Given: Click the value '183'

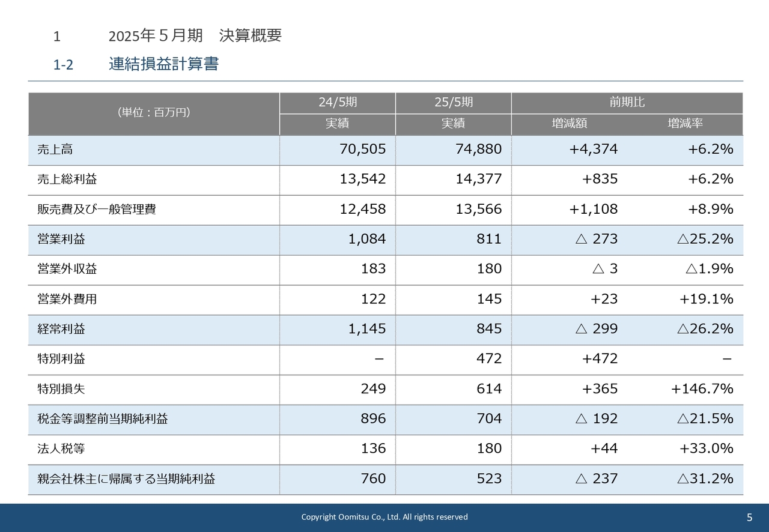Looking at the screenshot, I should 374,269.
